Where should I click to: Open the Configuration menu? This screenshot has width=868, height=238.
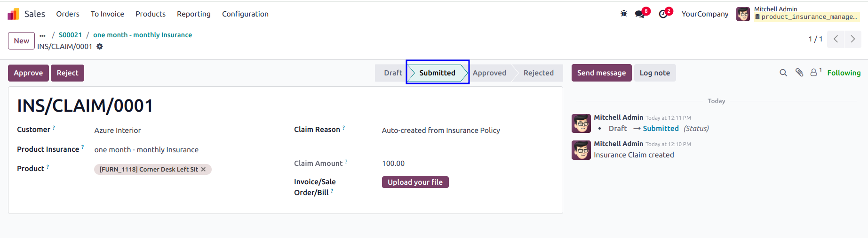pos(245,14)
